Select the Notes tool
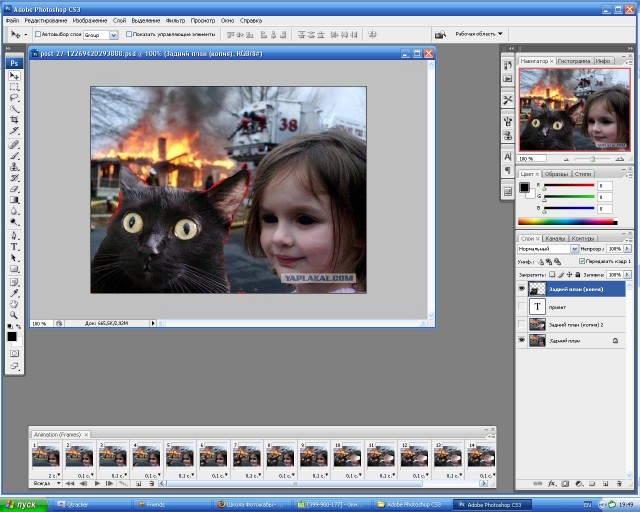 [14, 282]
